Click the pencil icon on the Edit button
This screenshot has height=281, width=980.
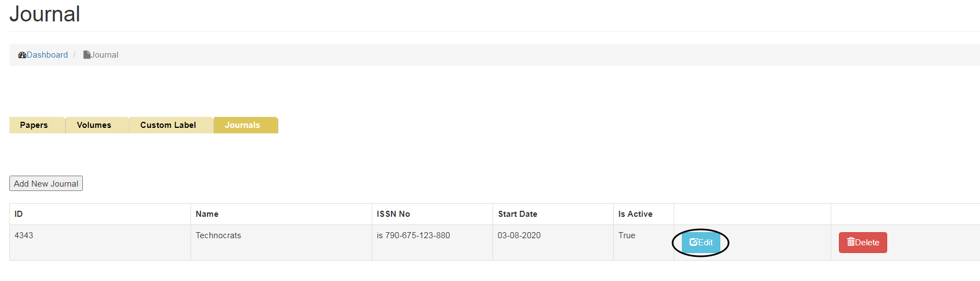coord(693,242)
